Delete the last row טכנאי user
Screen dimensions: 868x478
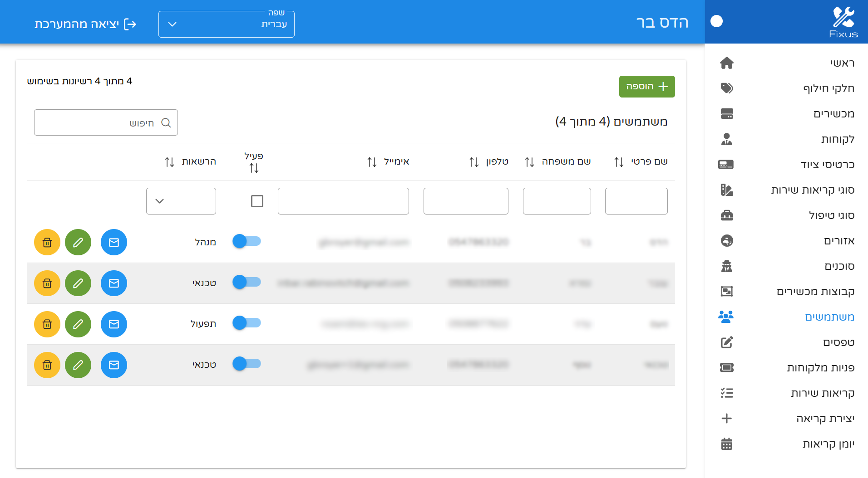click(x=47, y=365)
